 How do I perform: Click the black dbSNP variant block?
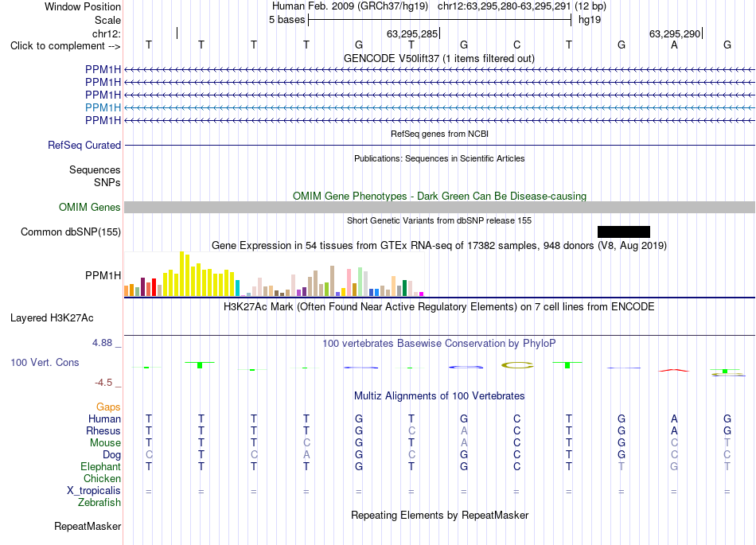[x=623, y=232]
